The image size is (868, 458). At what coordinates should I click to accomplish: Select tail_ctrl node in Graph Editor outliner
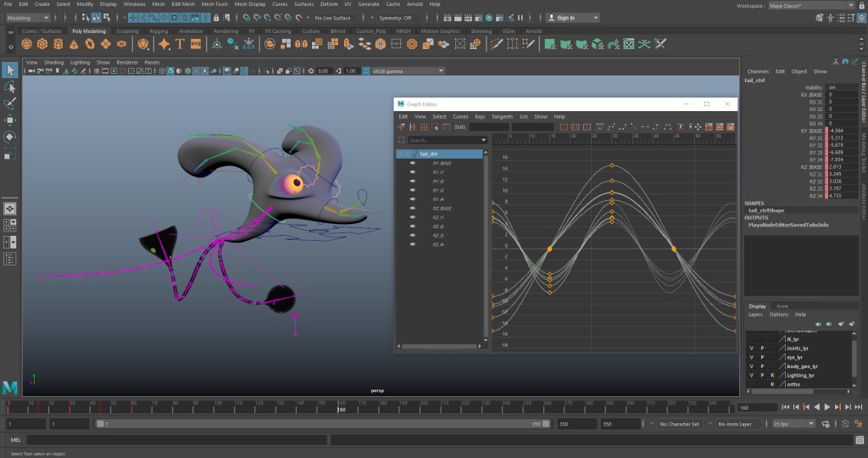[427, 154]
